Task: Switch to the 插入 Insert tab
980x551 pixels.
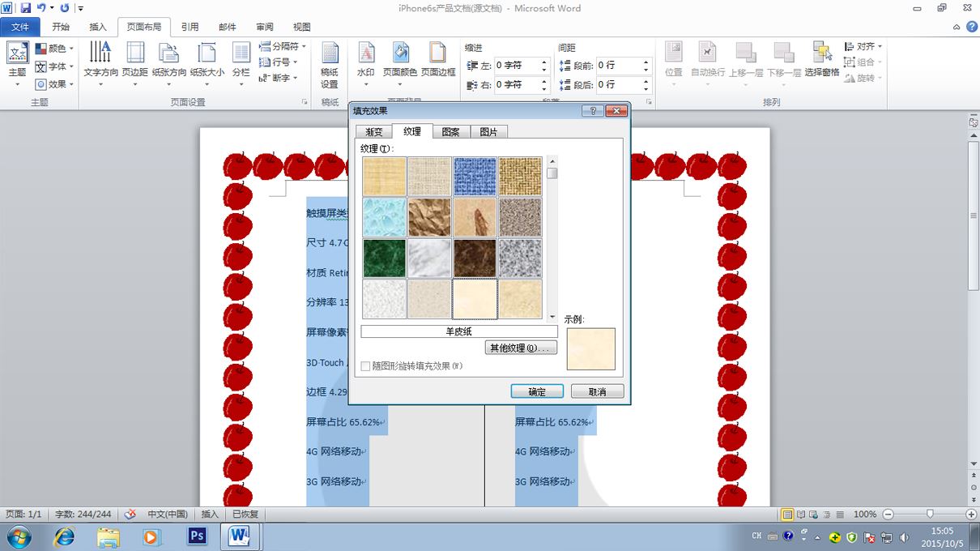Action: pyautogui.click(x=98, y=27)
